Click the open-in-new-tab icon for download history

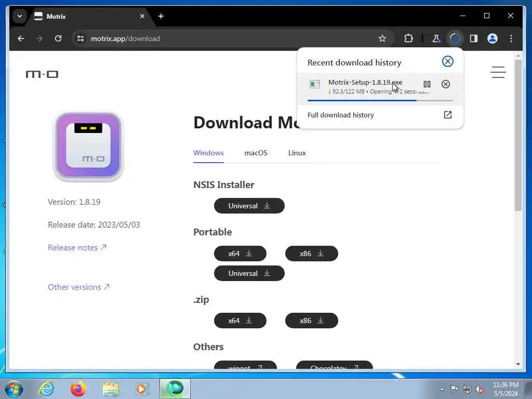click(x=447, y=115)
